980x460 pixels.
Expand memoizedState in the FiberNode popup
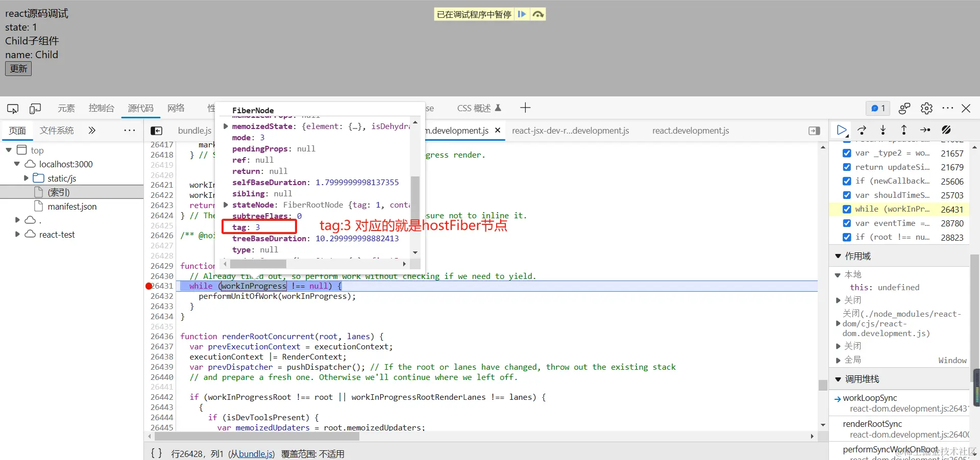(226, 126)
